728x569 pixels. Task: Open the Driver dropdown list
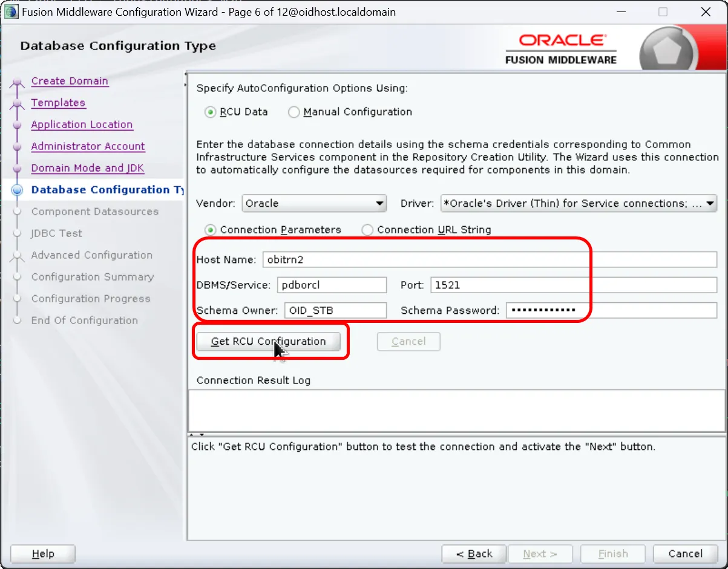point(579,203)
